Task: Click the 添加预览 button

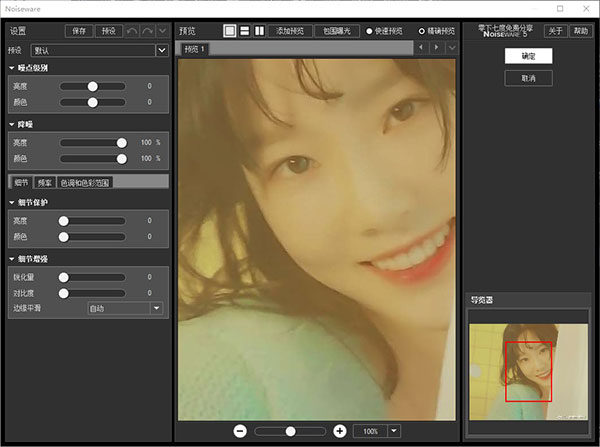Action: (289, 31)
